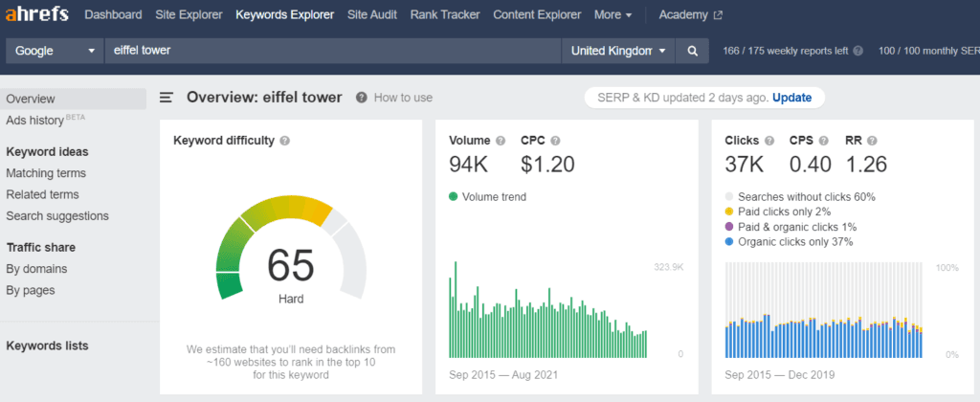Screen dimensions: 980x402
Task: Click the 323.9K chart axis label
Action: coord(669,268)
